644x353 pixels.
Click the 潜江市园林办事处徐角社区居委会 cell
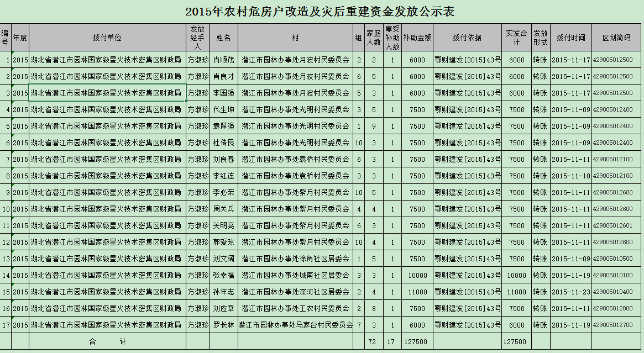coord(296,259)
